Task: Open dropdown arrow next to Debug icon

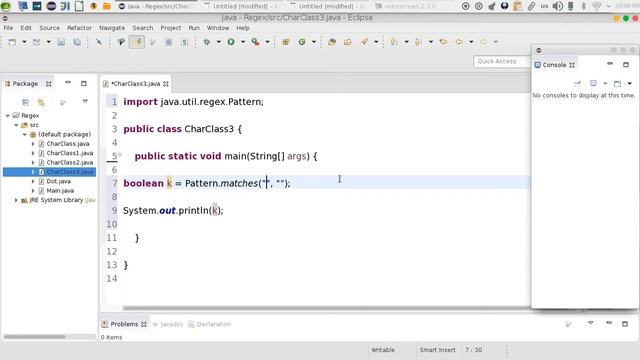Action: (x=218, y=42)
